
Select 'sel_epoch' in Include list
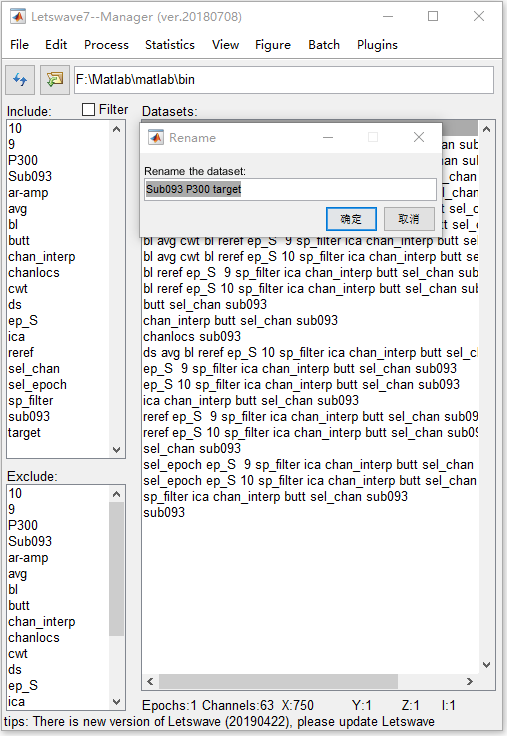pyautogui.click(x=37, y=384)
